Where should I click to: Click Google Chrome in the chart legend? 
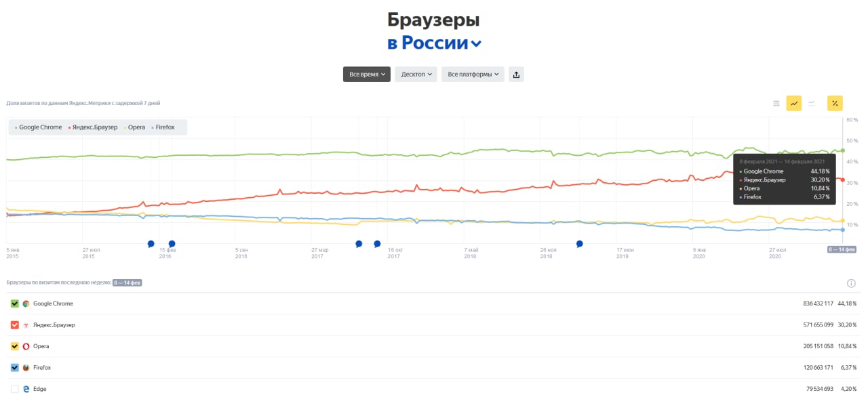coord(38,127)
